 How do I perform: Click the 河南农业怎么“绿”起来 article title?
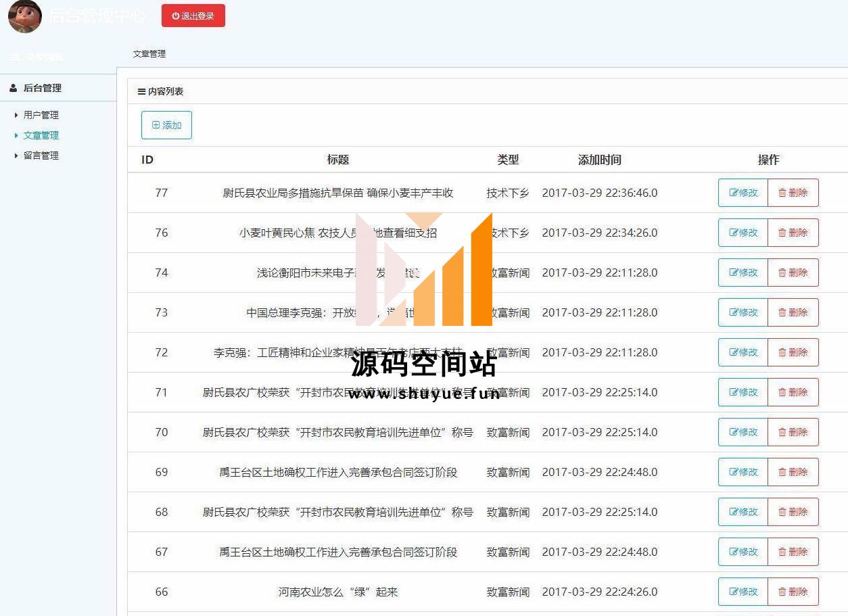pos(338,592)
